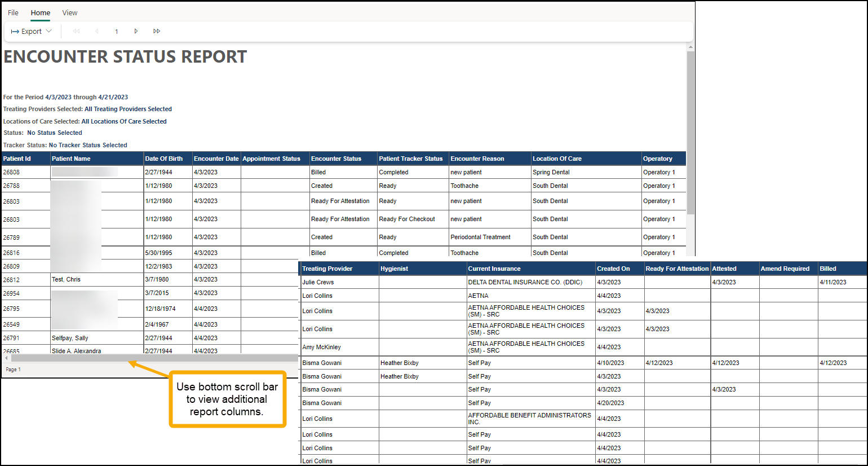Click Spring Dental location cell
Viewport: 868px width, 466px height.
(x=551, y=172)
